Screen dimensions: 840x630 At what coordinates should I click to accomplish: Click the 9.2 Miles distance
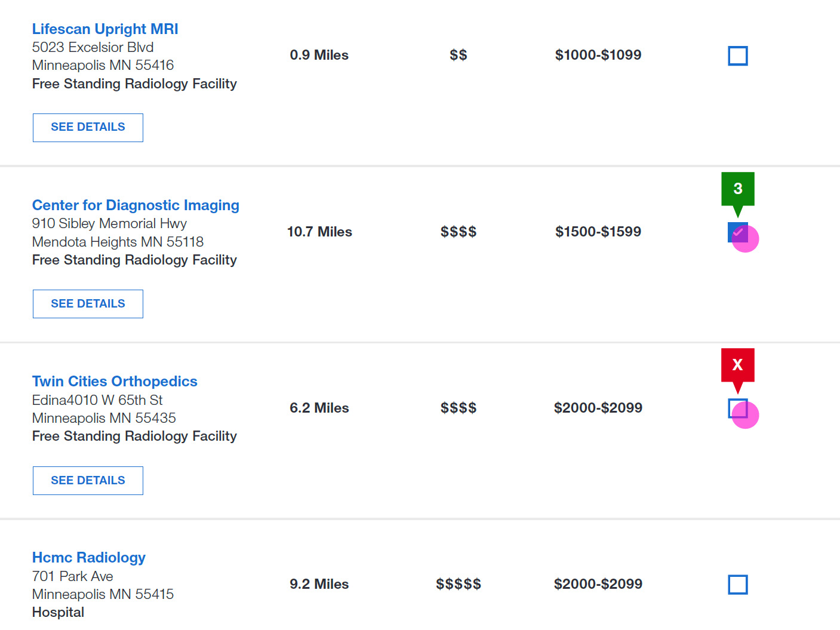319,584
